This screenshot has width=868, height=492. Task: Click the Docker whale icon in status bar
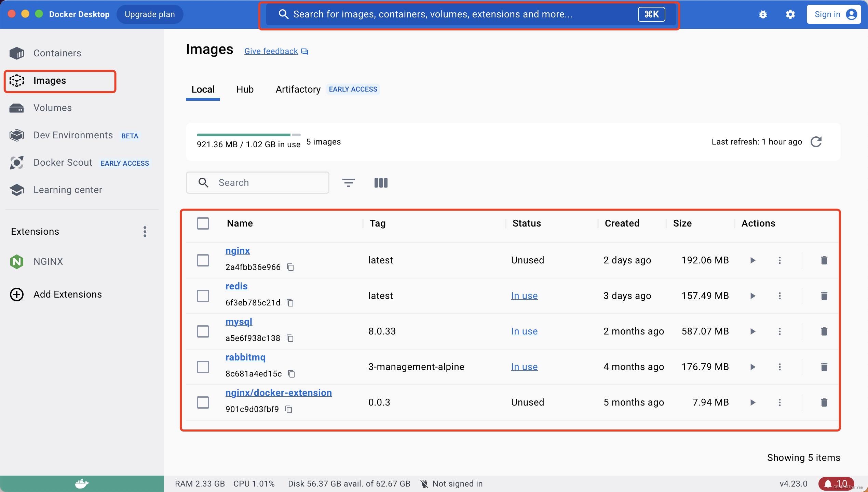click(x=82, y=484)
